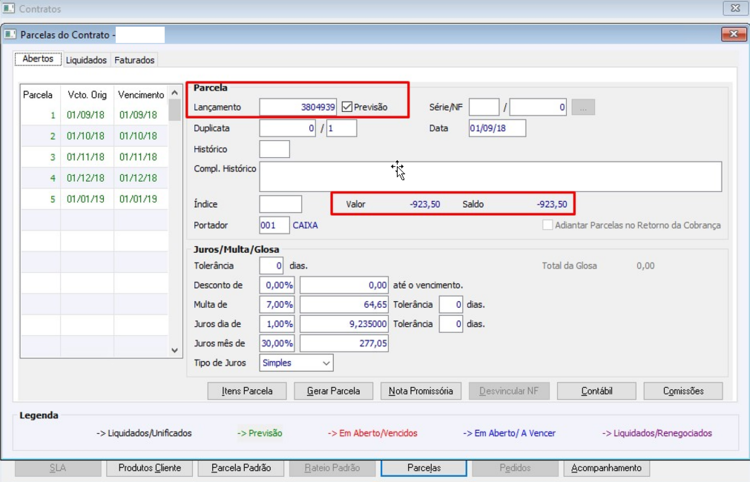
Task: Click the Multa de percentage field
Action: click(277, 305)
